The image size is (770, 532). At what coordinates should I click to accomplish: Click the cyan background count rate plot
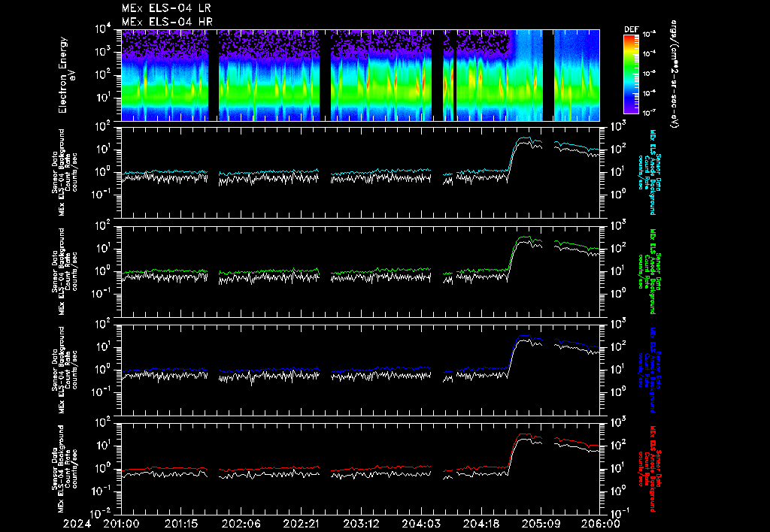[x=360, y=173]
